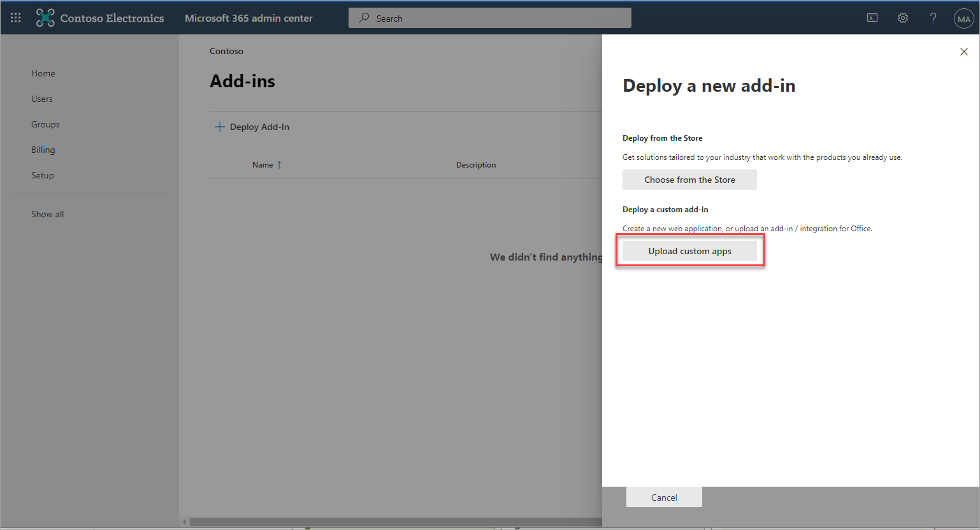Open the settings gear icon
This screenshot has width=980, height=530.
903,18
